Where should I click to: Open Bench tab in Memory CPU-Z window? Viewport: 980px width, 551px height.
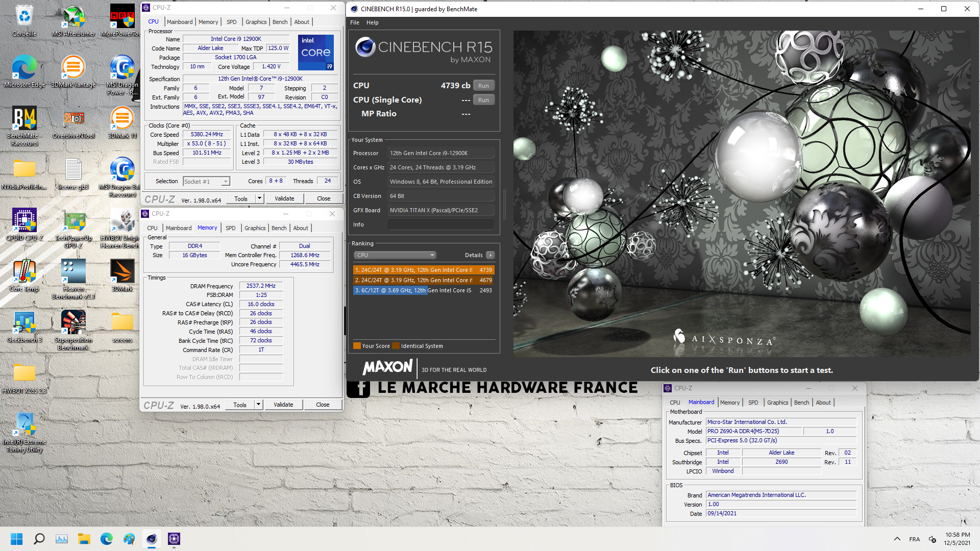[x=279, y=228]
